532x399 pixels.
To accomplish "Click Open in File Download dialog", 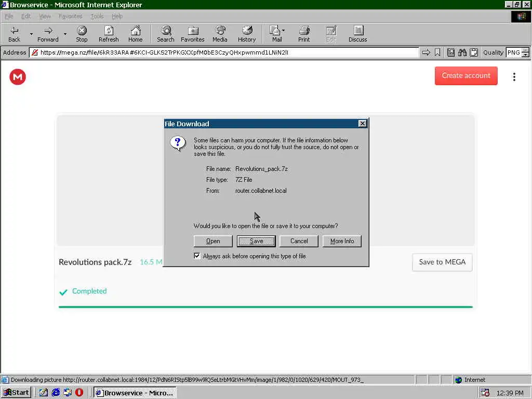I will pyautogui.click(x=213, y=241).
